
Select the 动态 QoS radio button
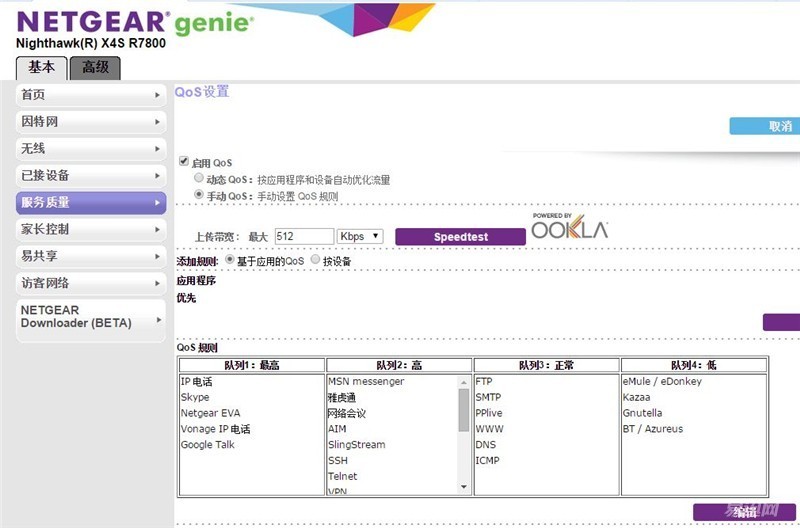point(199,178)
